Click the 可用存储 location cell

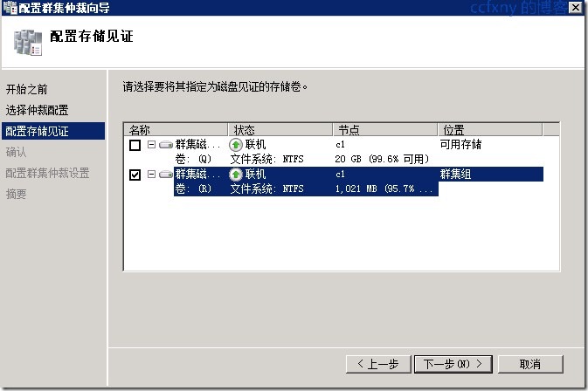(460, 144)
